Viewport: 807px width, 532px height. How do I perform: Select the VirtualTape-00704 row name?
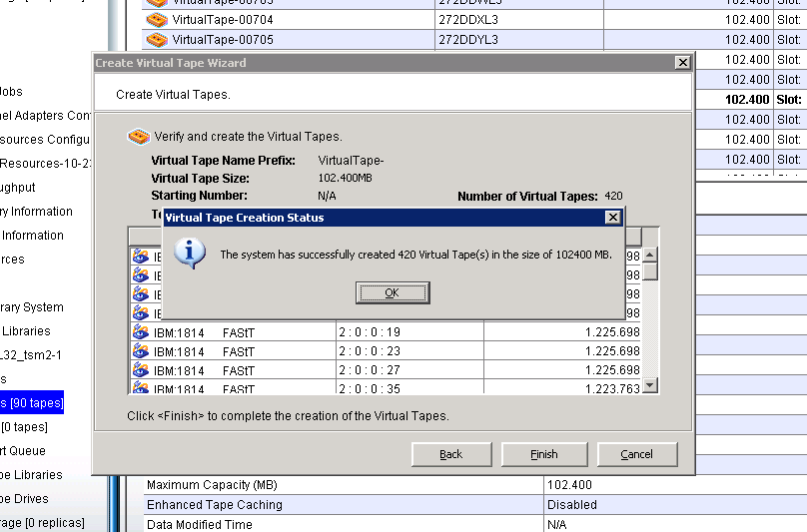click(223, 20)
